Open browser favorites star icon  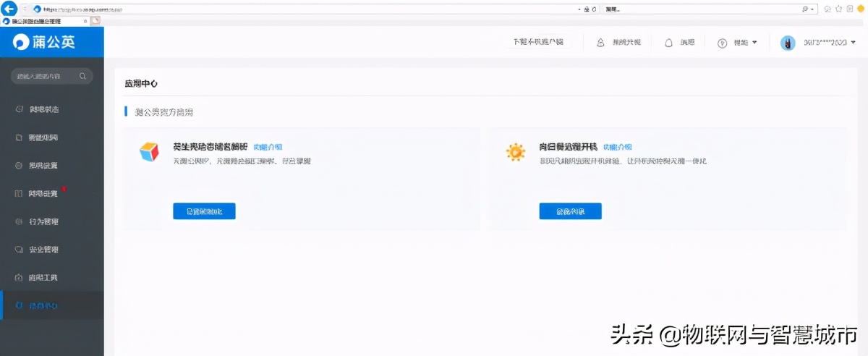(839, 9)
